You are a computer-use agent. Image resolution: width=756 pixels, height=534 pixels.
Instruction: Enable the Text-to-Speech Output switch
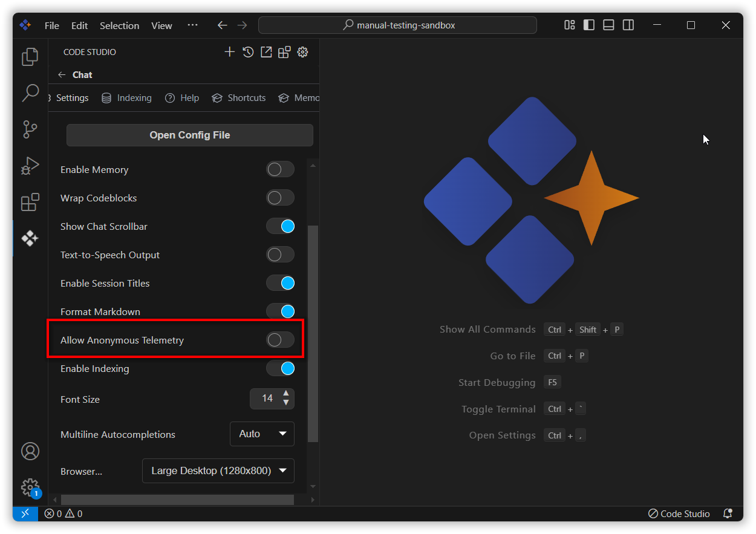coord(280,255)
